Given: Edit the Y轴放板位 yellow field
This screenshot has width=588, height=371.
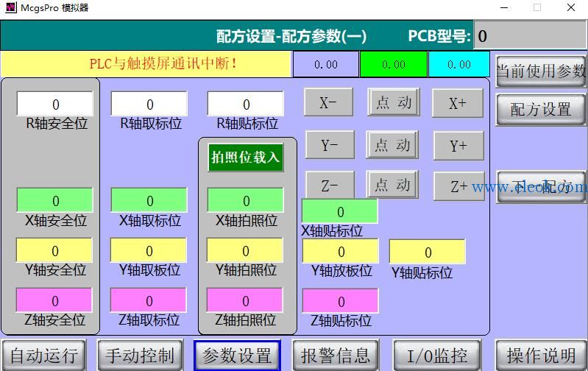Looking at the screenshot, I should tap(341, 251).
